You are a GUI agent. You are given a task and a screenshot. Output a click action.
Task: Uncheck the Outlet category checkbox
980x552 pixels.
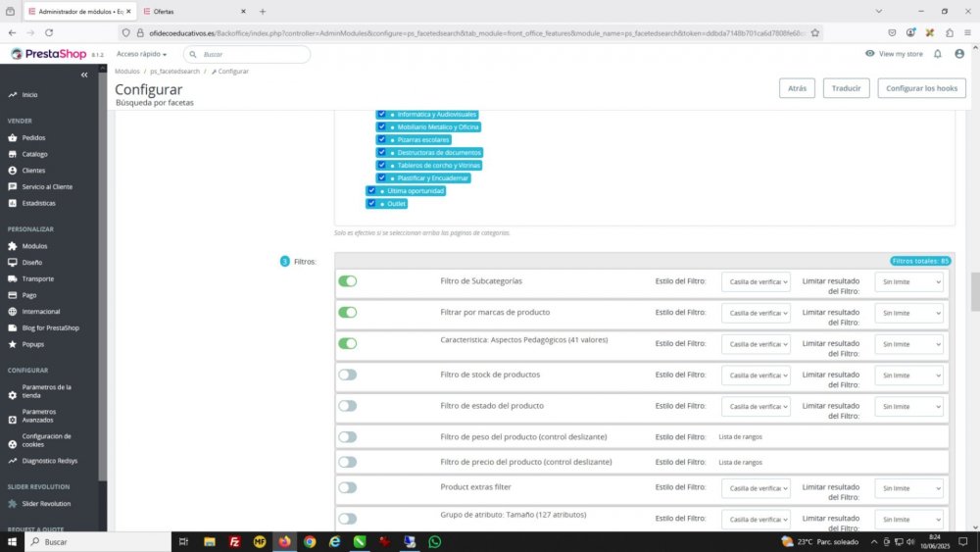point(371,203)
